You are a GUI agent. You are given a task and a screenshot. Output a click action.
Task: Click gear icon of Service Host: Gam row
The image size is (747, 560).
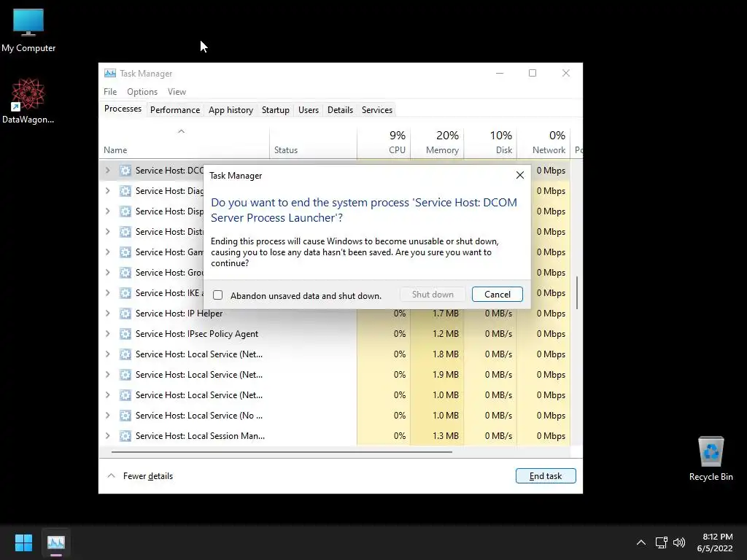(x=125, y=252)
